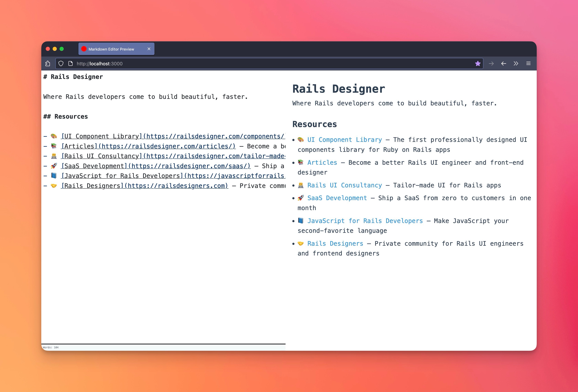Click the technologist emoji beside Rails UI Consultancy
The height and width of the screenshot is (392, 578).
pos(301,185)
